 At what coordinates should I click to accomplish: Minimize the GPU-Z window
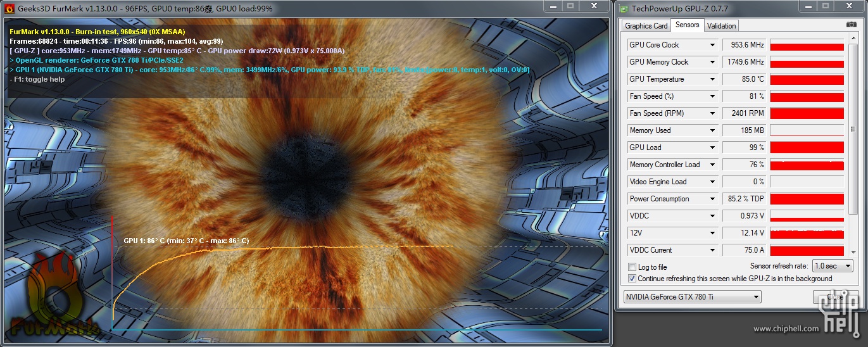pos(807,6)
